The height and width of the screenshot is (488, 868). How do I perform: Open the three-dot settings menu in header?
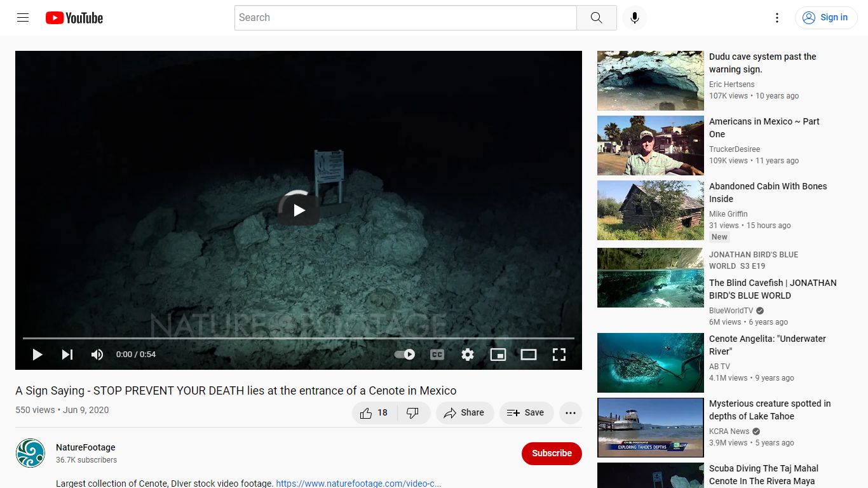[776, 18]
